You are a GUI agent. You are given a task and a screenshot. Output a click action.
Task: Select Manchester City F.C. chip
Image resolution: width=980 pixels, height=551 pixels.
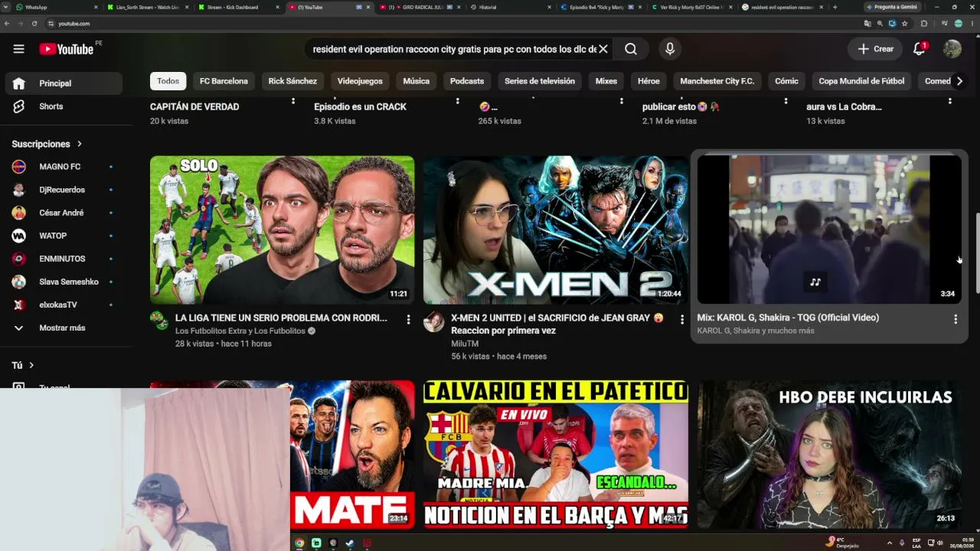tap(717, 81)
